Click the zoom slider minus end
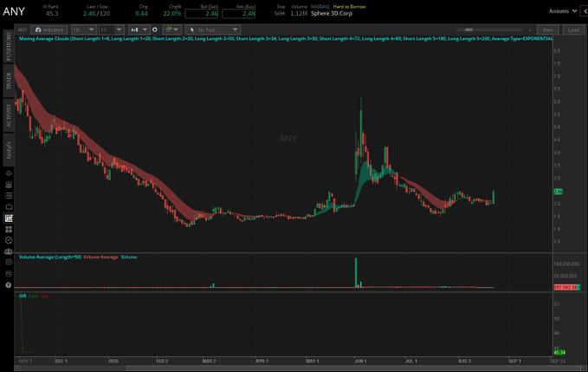Screen dimensions: 588x372 pyautogui.click(x=449, y=29)
